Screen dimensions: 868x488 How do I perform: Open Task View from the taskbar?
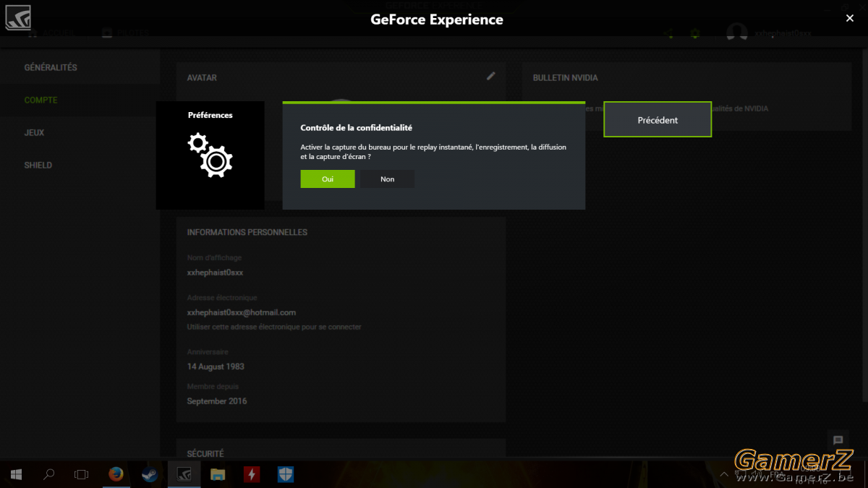tap(82, 474)
